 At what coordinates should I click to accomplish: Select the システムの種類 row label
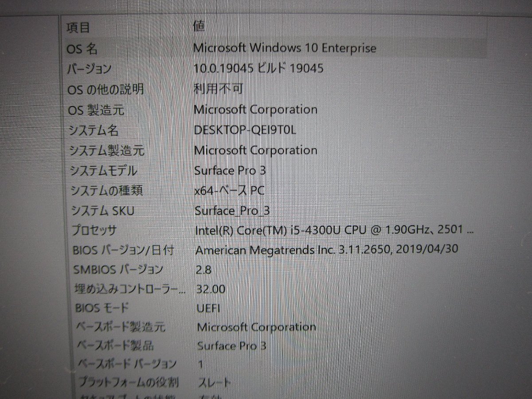106,191
